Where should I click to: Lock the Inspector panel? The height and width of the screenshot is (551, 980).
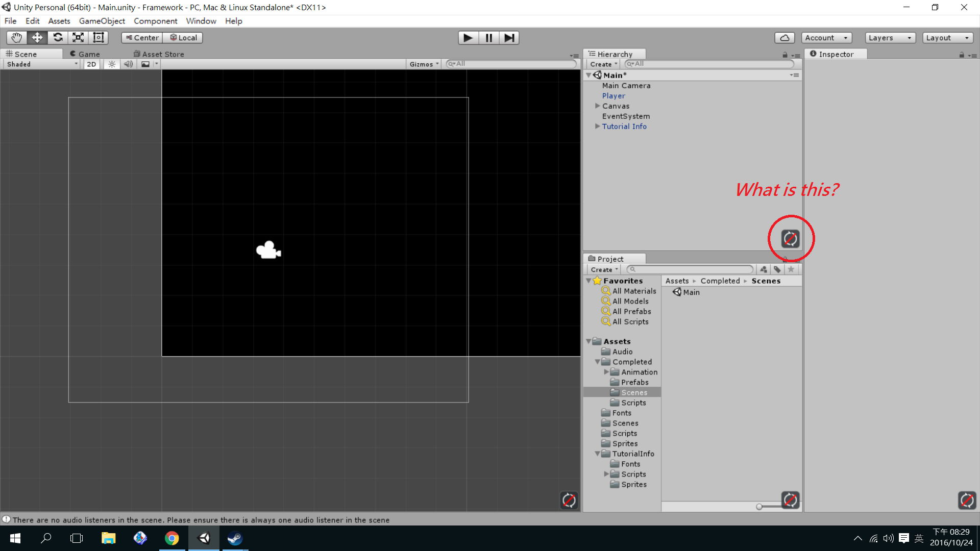(962, 55)
